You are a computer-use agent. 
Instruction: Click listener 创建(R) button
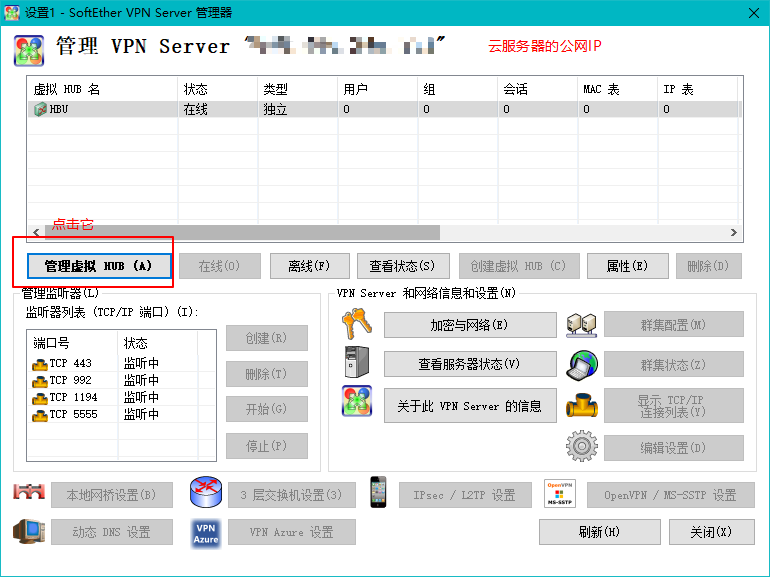tap(267, 338)
